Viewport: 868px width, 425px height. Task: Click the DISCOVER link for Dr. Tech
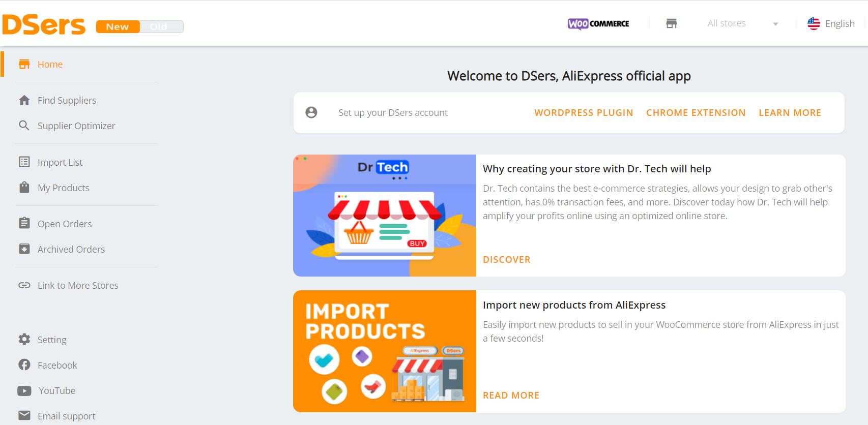coord(506,260)
